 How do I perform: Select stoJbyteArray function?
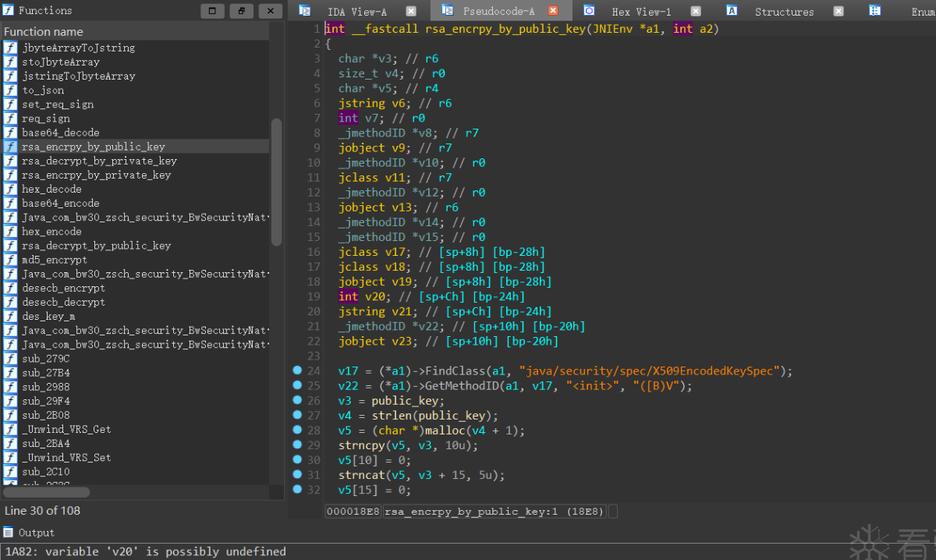pos(61,62)
